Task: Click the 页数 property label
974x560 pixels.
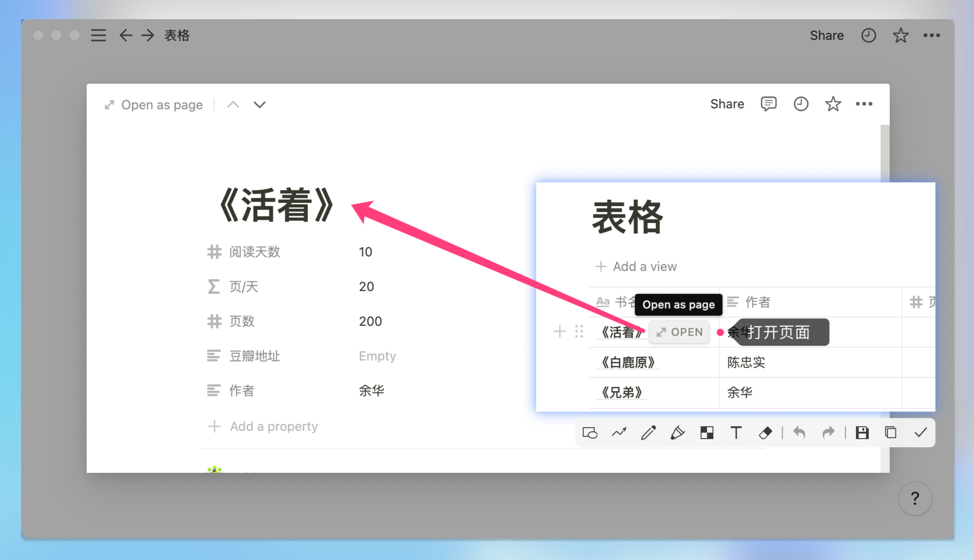Action: coord(242,321)
